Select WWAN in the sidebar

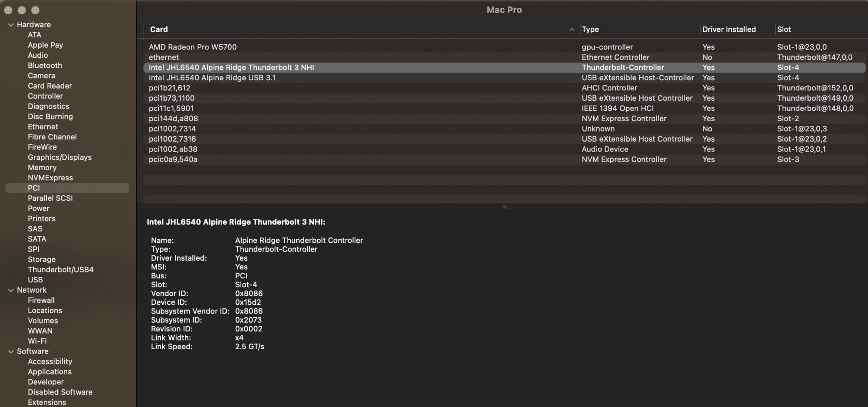click(x=40, y=331)
